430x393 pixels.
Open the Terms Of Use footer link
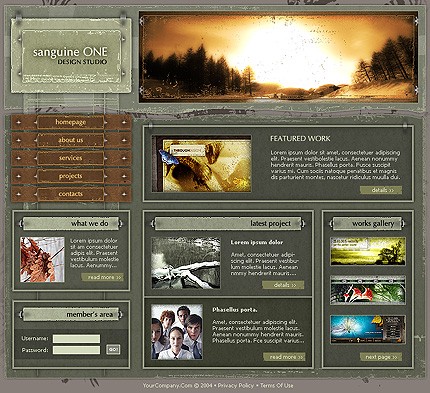coord(277,385)
